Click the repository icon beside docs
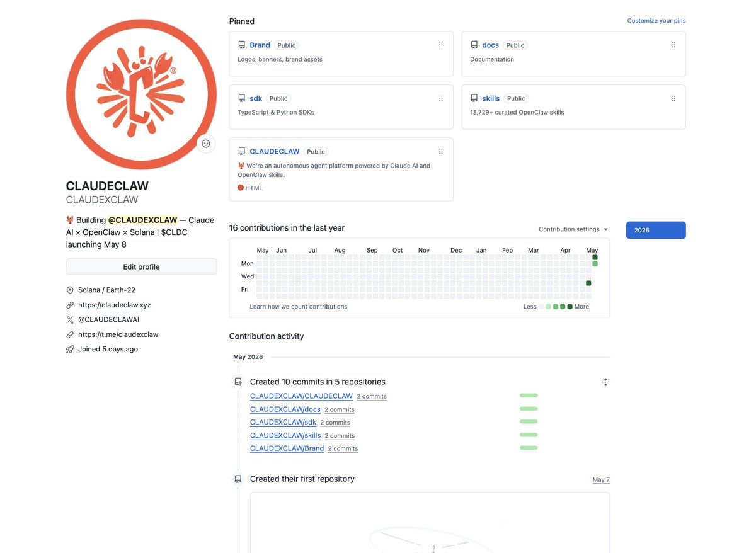The height and width of the screenshot is (553, 756). (474, 45)
